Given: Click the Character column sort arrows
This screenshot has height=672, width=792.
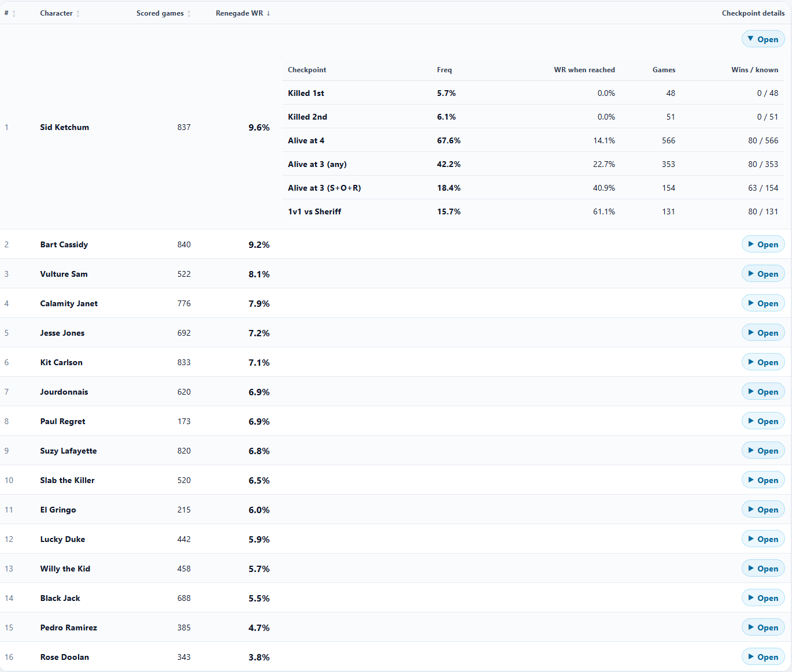Looking at the screenshot, I should 78,13.
